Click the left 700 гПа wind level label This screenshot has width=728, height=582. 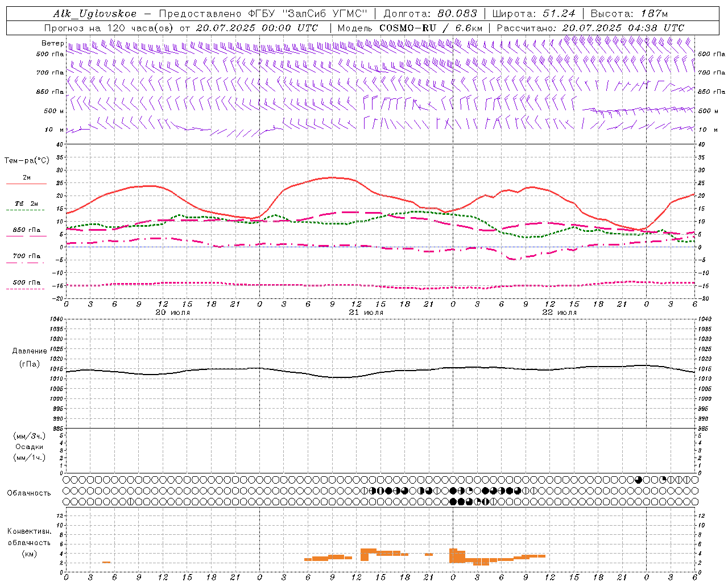[50, 73]
